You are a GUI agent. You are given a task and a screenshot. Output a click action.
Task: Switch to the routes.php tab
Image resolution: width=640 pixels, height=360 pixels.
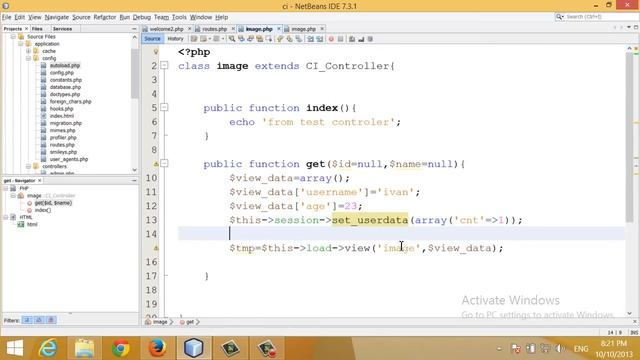point(215,29)
